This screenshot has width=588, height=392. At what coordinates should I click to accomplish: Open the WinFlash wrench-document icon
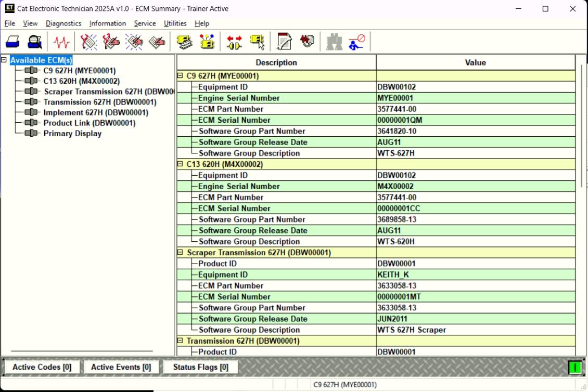[x=284, y=42]
